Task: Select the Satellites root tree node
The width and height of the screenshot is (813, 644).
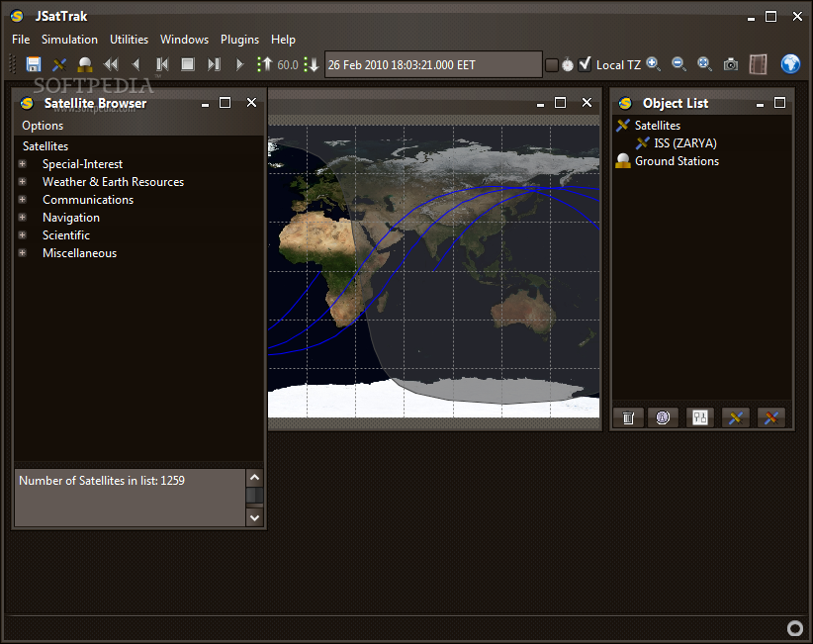Action: [x=45, y=146]
